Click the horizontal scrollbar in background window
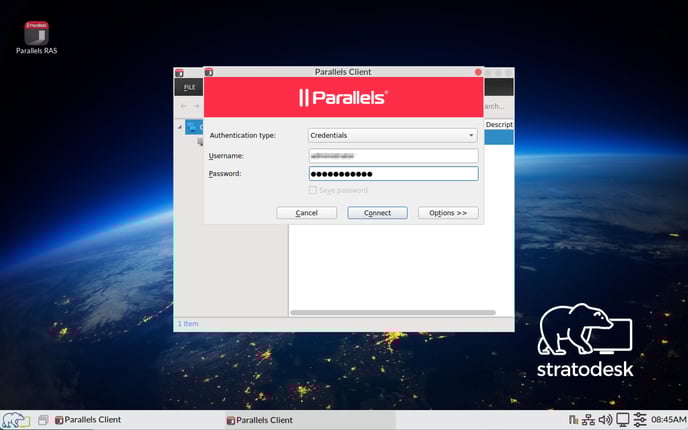The width and height of the screenshot is (688, 430). 393,312
